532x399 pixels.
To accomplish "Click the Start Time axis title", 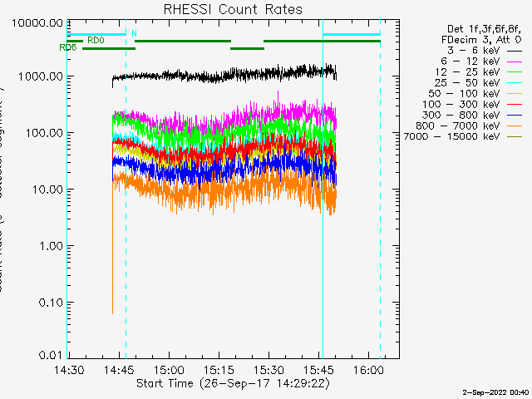I will [233, 383].
